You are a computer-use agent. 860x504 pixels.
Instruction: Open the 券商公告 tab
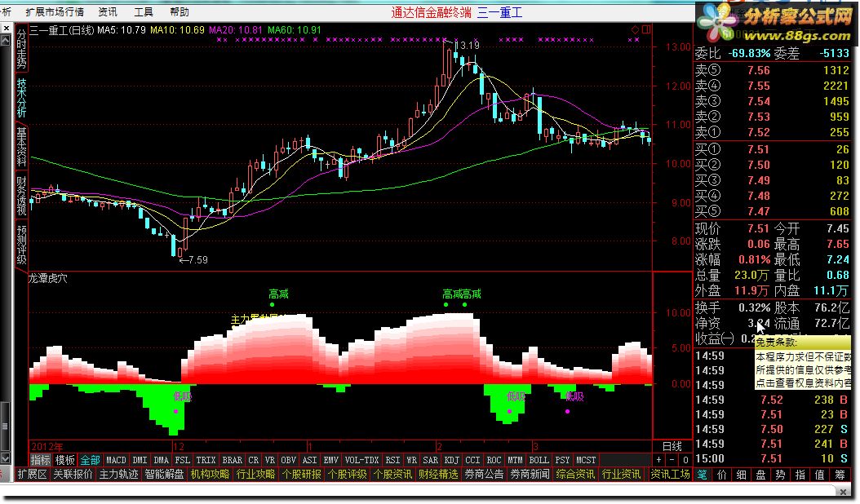(485, 474)
